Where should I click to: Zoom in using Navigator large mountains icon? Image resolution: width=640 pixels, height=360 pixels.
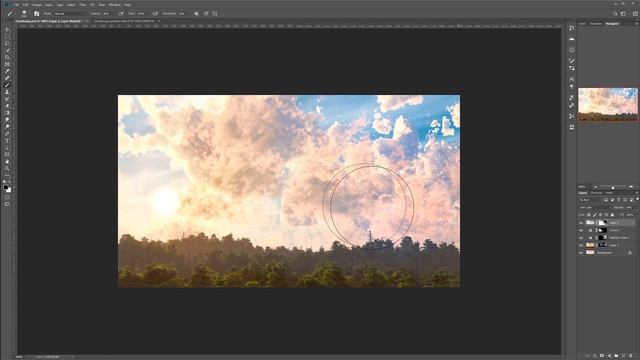631,187
